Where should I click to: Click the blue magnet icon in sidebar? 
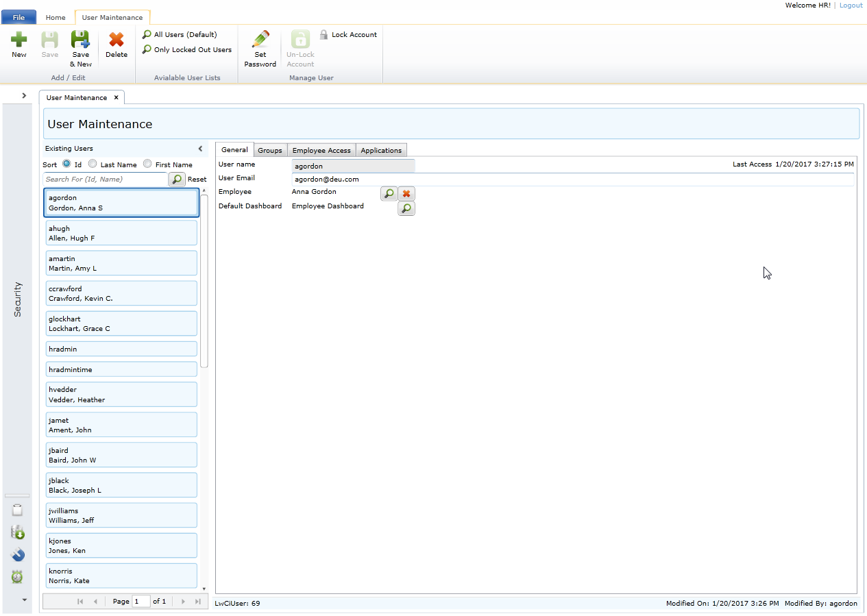[x=17, y=554]
